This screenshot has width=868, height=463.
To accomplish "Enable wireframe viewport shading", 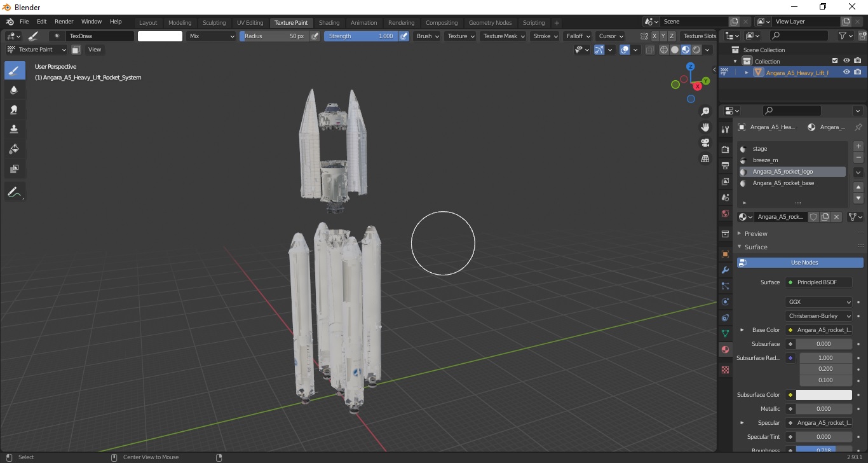I will (x=664, y=50).
